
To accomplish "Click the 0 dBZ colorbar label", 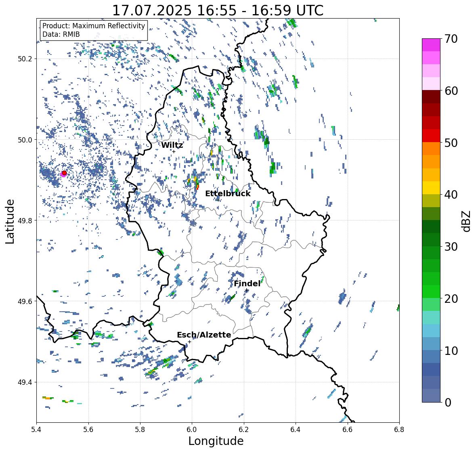I will [x=447, y=403].
